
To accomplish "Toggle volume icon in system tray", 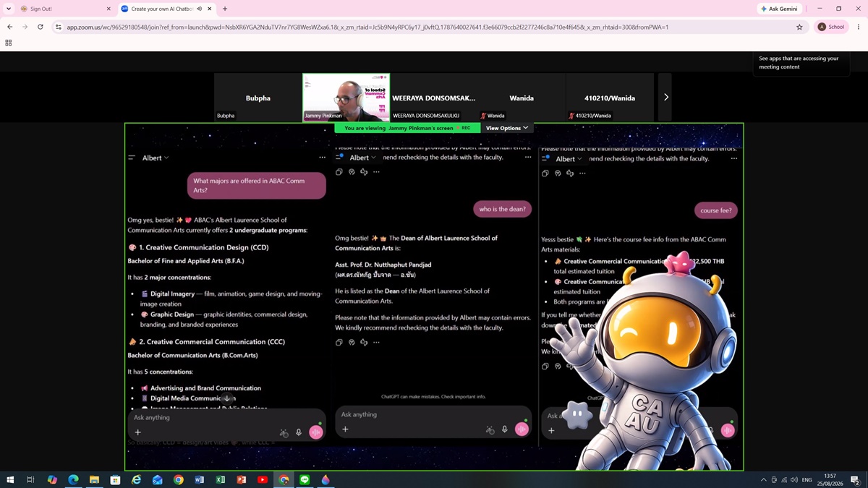I will coord(794,479).
